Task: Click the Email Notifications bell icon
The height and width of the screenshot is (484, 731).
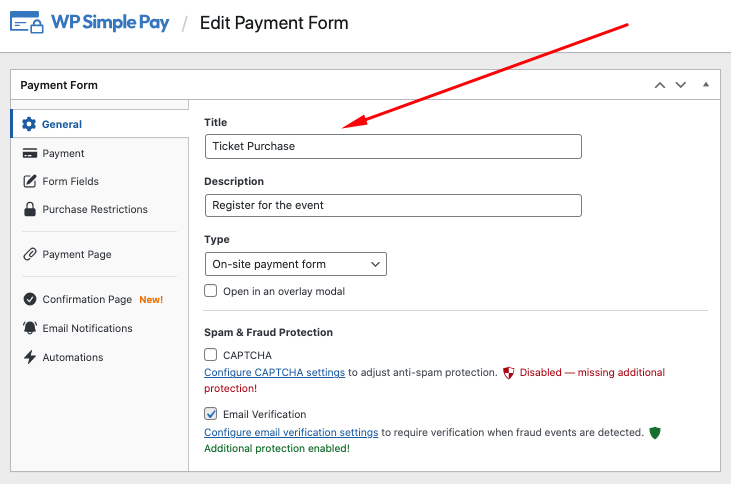Action: click(29, 328)
